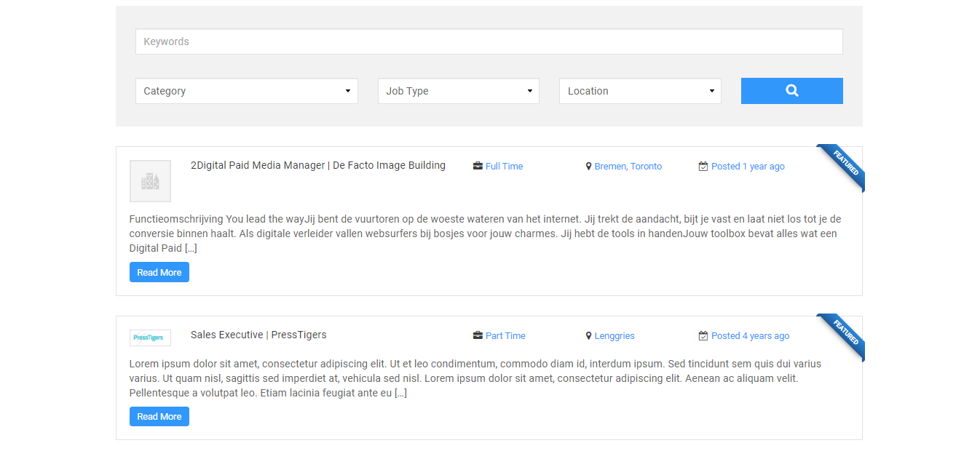
Task: Click the location pin icon near Bremen, Toronto
Action: [588, 166]
